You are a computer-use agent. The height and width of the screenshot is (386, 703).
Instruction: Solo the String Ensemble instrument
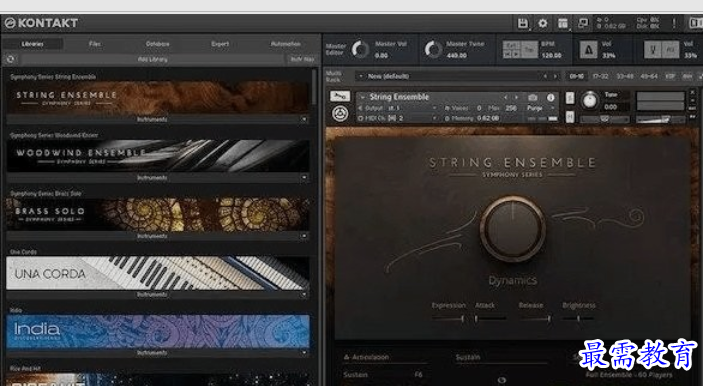570,98
